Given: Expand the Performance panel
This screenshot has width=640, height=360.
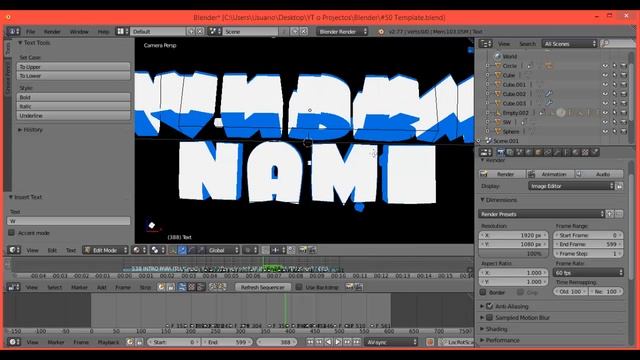Looking at the screenshot, I should pos(482,340).
